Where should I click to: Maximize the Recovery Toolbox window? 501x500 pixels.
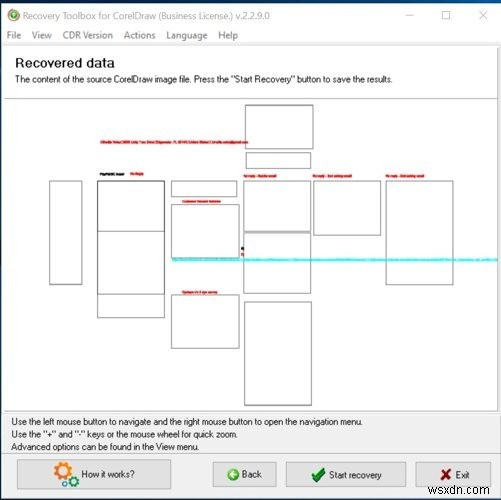tap(446, 15)
